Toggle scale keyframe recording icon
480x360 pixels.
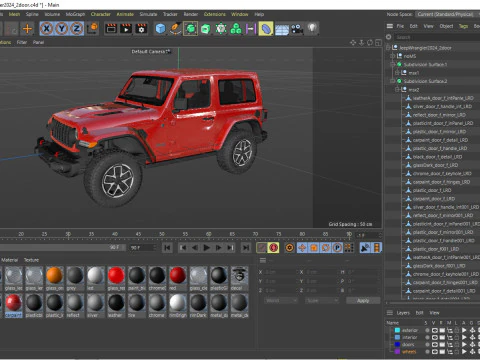(x=314, y=248)
